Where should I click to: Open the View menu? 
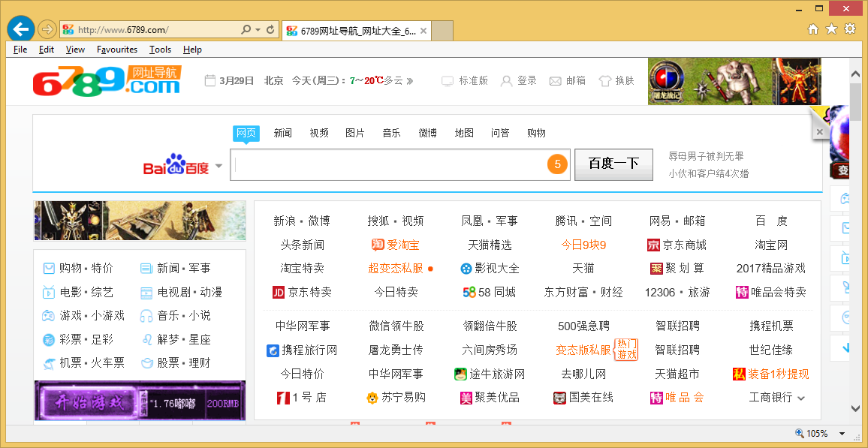click(x=75, y=50)
